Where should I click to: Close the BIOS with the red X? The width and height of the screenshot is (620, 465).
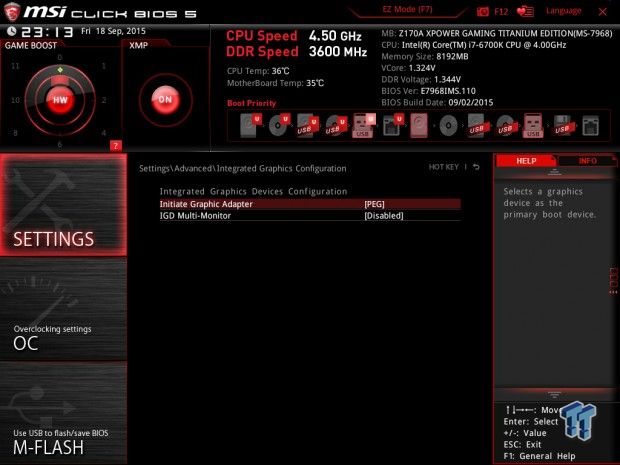click(602, 12)
